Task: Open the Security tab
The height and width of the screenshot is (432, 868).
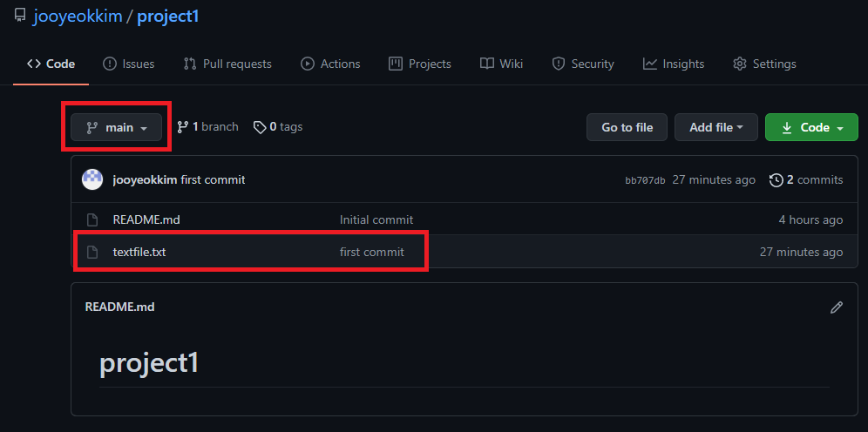Action: (583, 64)
